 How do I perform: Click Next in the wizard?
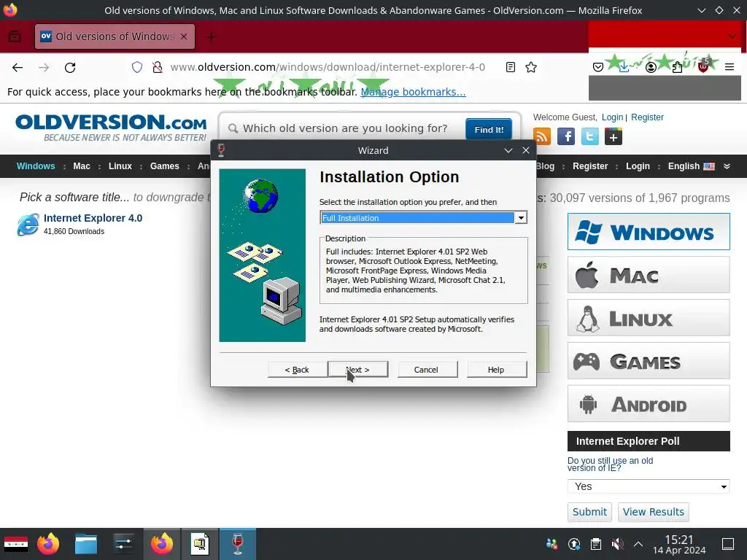coord(357,370)
